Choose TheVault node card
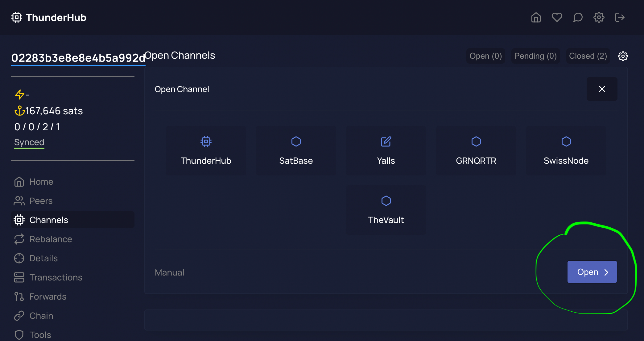 [x=386, y=210]
